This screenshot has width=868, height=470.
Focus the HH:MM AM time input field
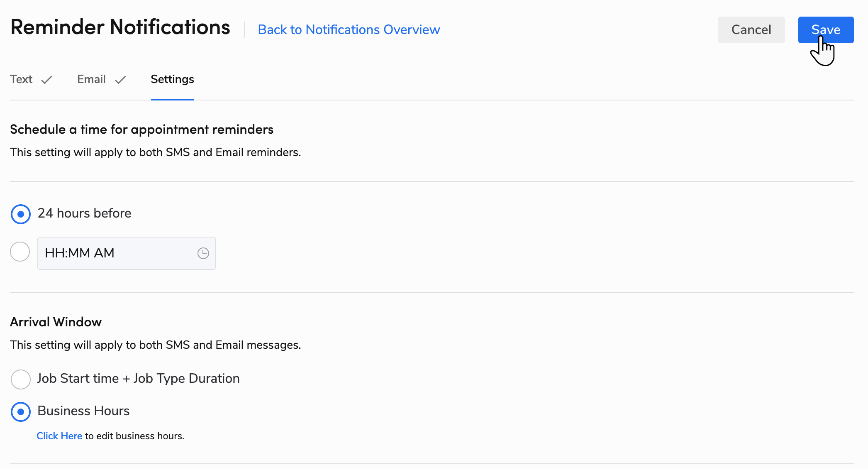pyautogui.click(x=116, y=253)
